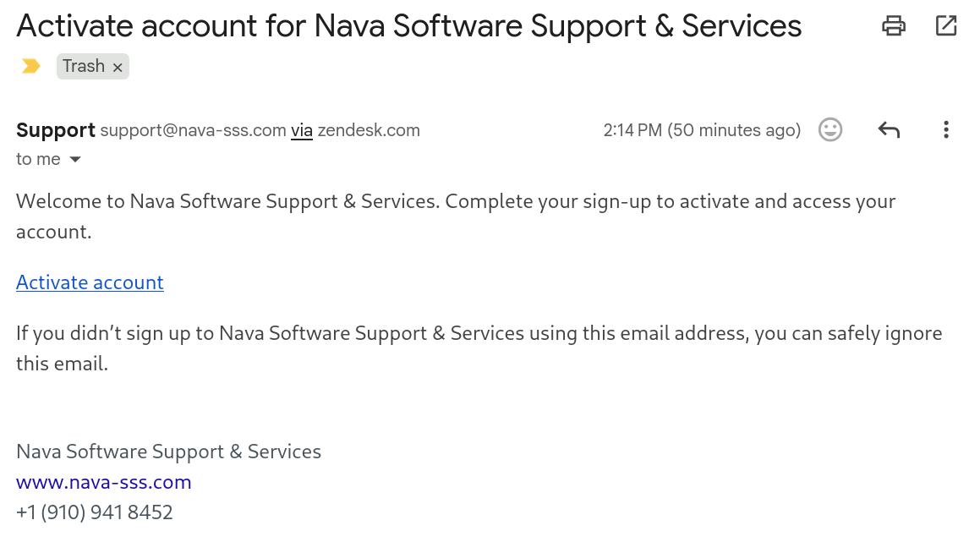Screen dimensions: 980x553
Task: Open the three-dot More options menu
Action: pyautogui.click(x=946, y=129)
